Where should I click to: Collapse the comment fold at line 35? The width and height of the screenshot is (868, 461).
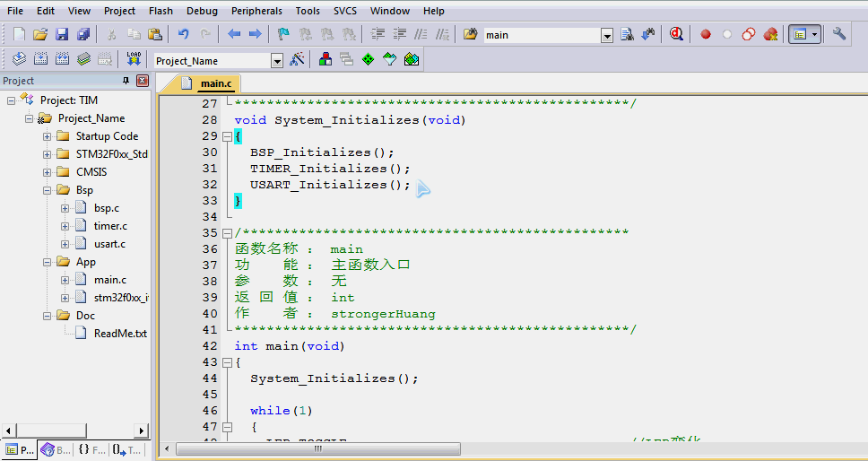click(x=227, y=233)
